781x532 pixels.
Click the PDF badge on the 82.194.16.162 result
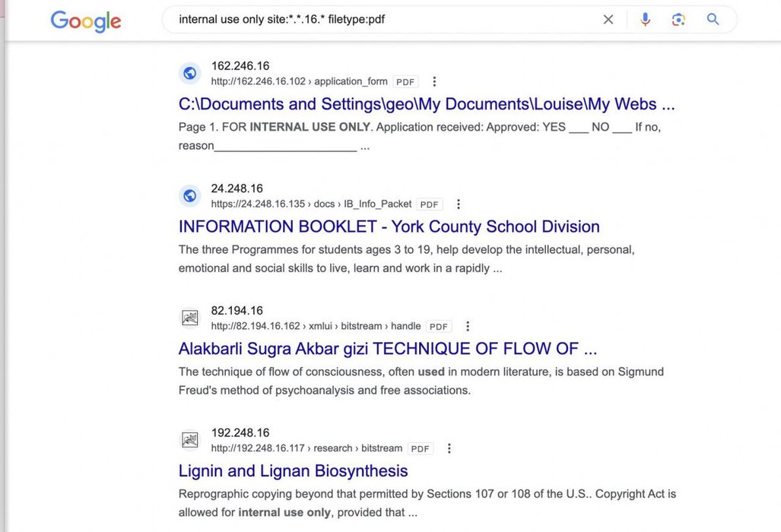(438, 327)
